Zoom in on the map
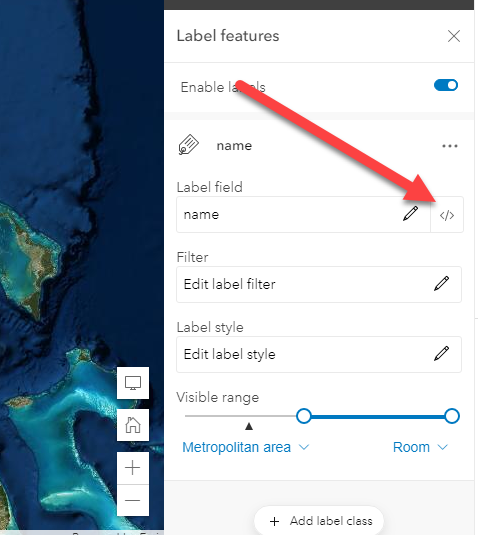Screen dimensions: 478x535 (133, 468)
